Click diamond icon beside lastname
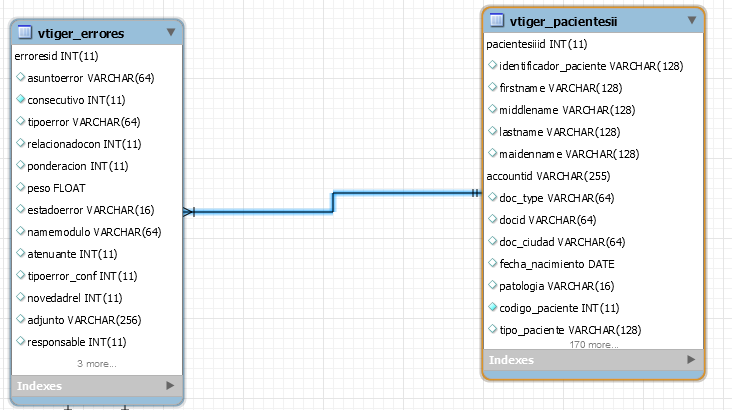The image size is (732, 410). point(492,130)
